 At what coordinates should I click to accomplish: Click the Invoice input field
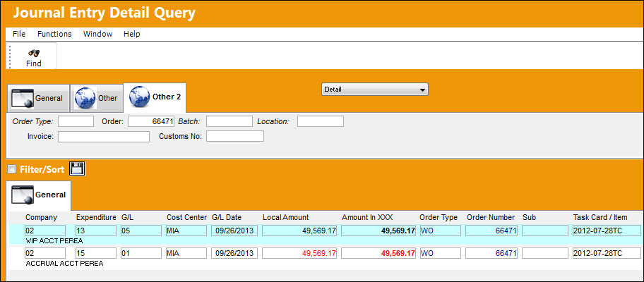tap(104, 137)
